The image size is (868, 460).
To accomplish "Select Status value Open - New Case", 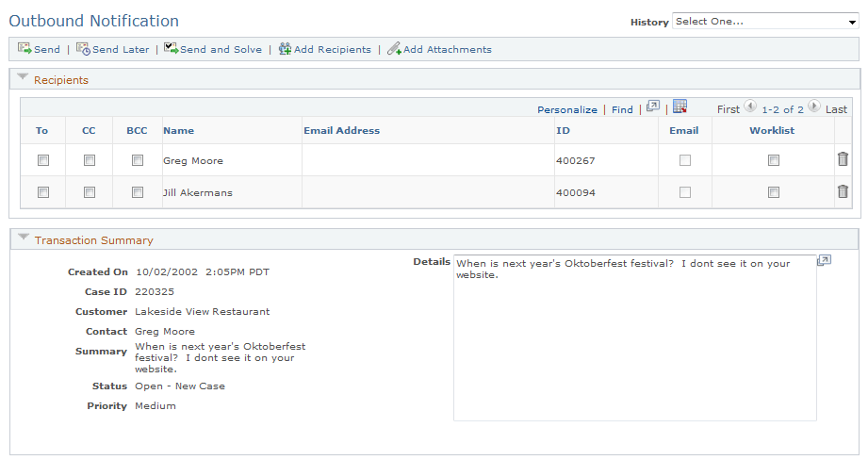I will tap(180, 386).
